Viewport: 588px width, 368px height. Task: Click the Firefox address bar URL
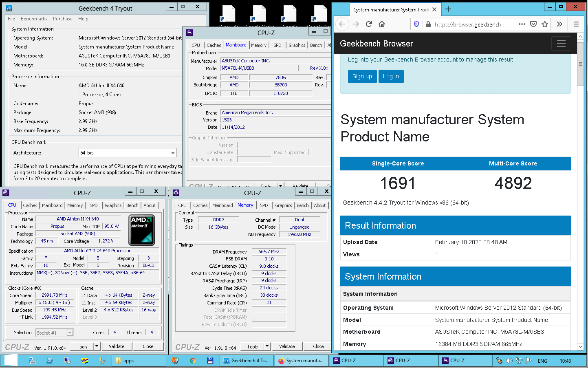pyautogui.click(x=469, y=24)
